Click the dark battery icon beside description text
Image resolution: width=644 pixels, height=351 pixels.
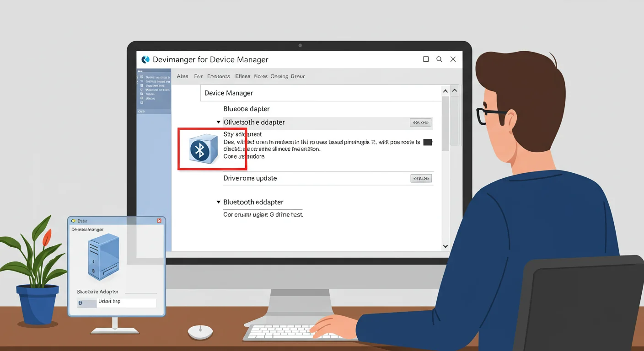tap(428, 142)
